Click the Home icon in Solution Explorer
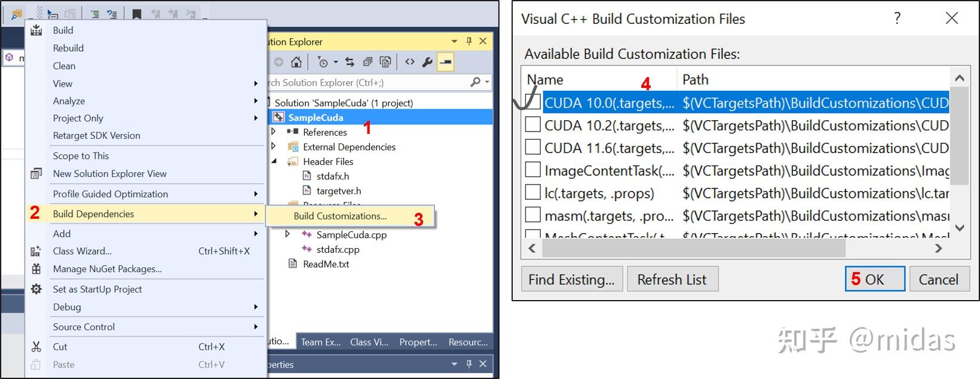 296,62
